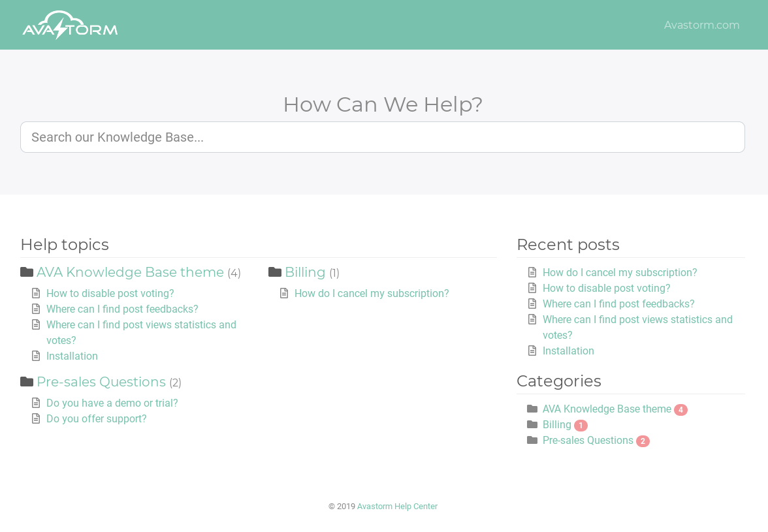Open the Installation article in Help topics

pyautogui.click(x=72, y=356)
